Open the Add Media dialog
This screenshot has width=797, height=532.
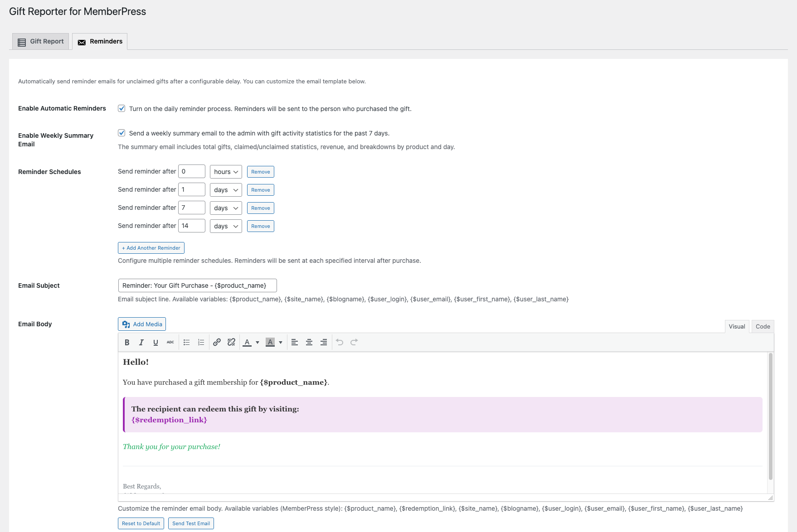[141, 324]
